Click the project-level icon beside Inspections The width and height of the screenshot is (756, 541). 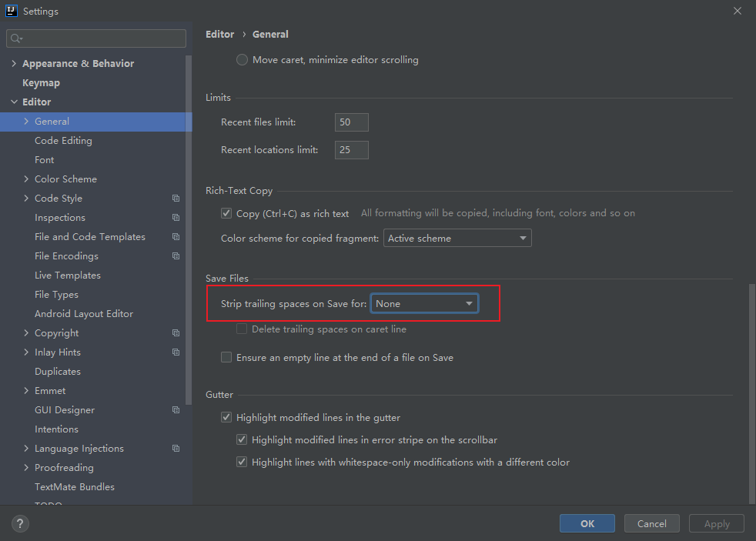tap(176, 218)
